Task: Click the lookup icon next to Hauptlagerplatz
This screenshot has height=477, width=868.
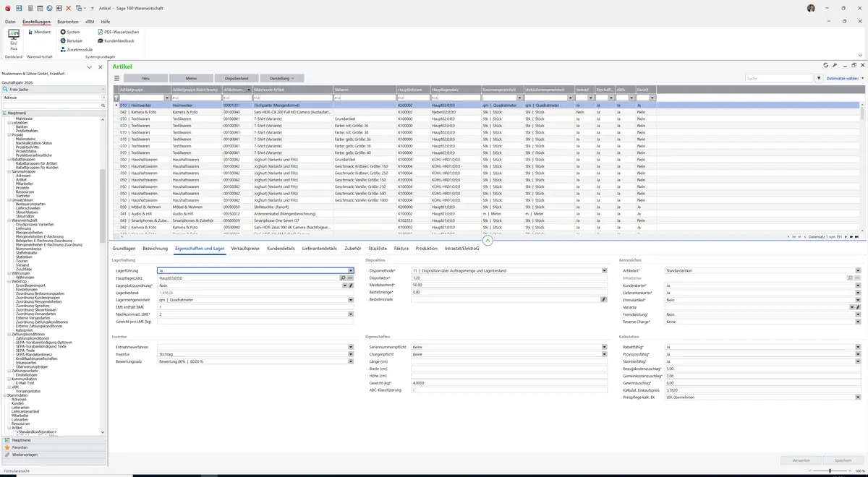Action: [343, 278]
